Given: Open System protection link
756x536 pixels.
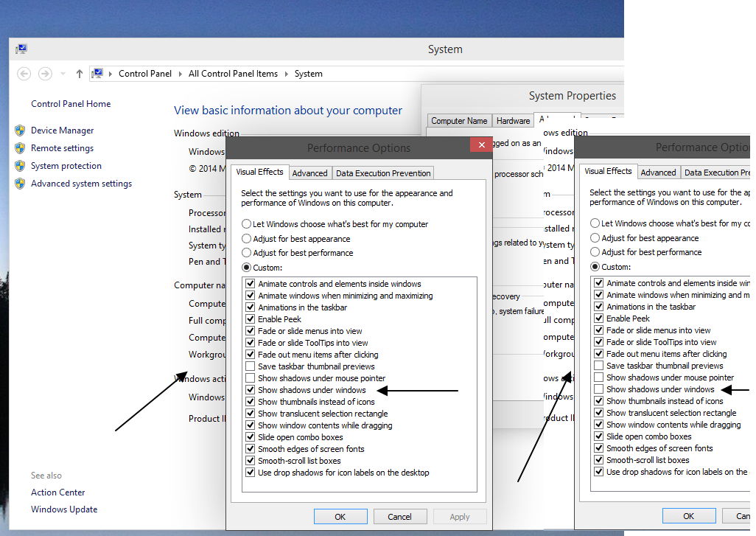Looking at the screenshot, I should click(66, 166).
